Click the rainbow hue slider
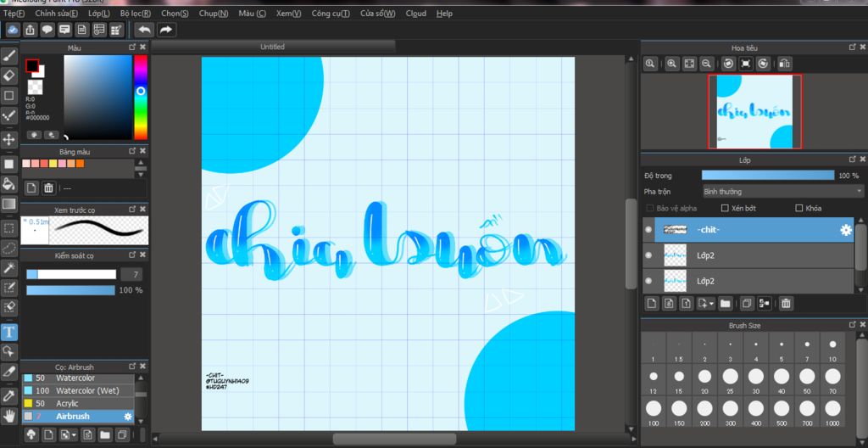868x448 pixels. pos(141,97)
